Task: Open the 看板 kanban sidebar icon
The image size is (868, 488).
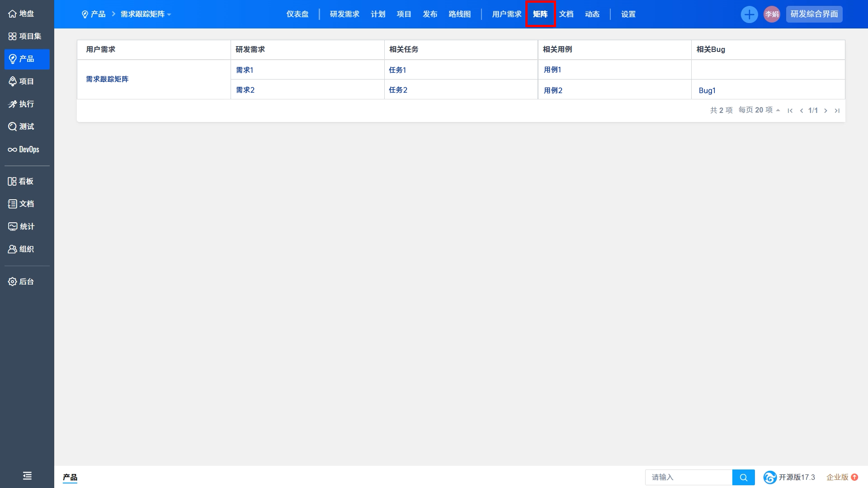Action: (x=13, y=182)
